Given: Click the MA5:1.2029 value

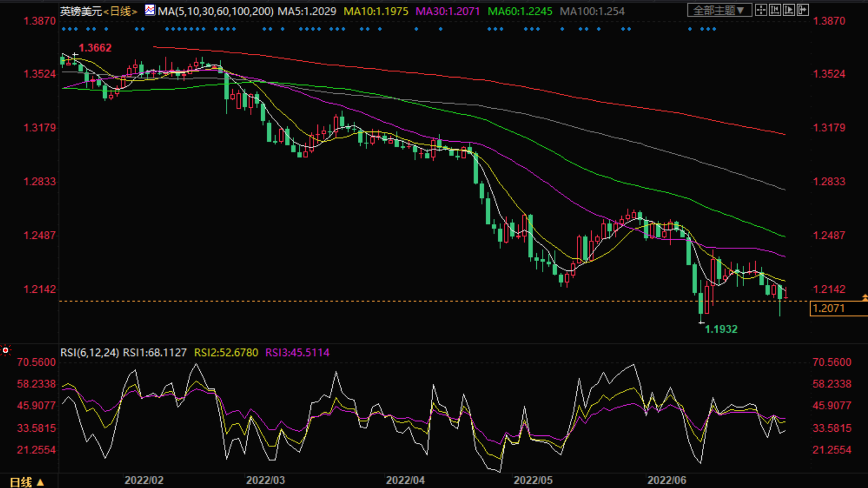Looking at the screenshot, I should tap(307, 11).
